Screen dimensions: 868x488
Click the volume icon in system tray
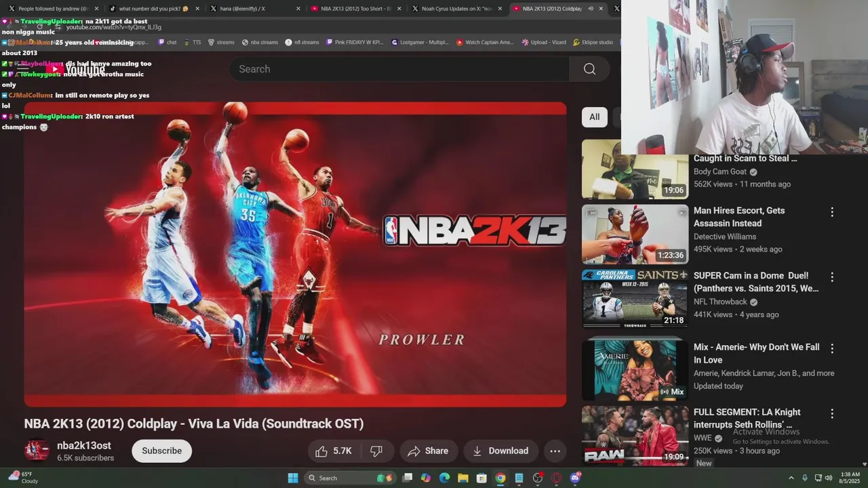point(829,478)
